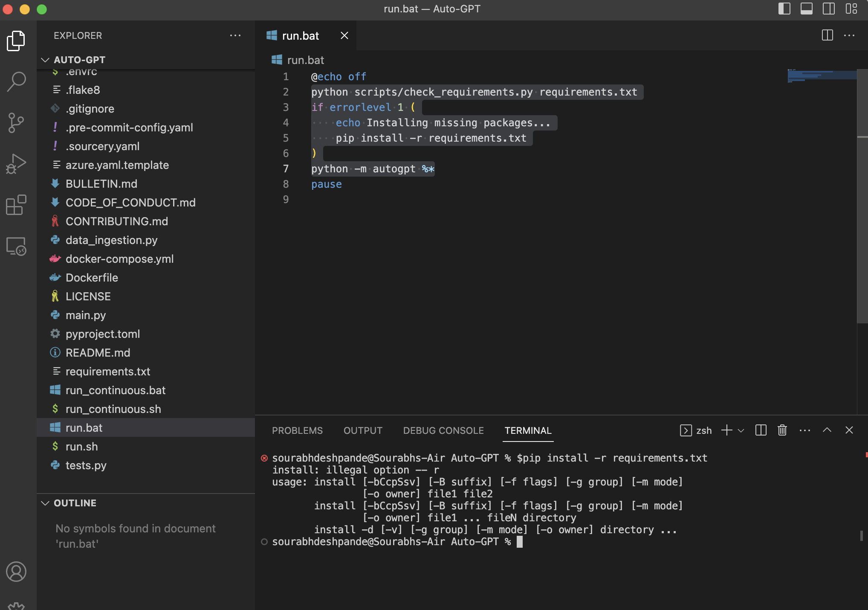Switch to the PROBLEMS tab
The height and width of the screenshot is (610, 868).
click(x=297, y=430)
